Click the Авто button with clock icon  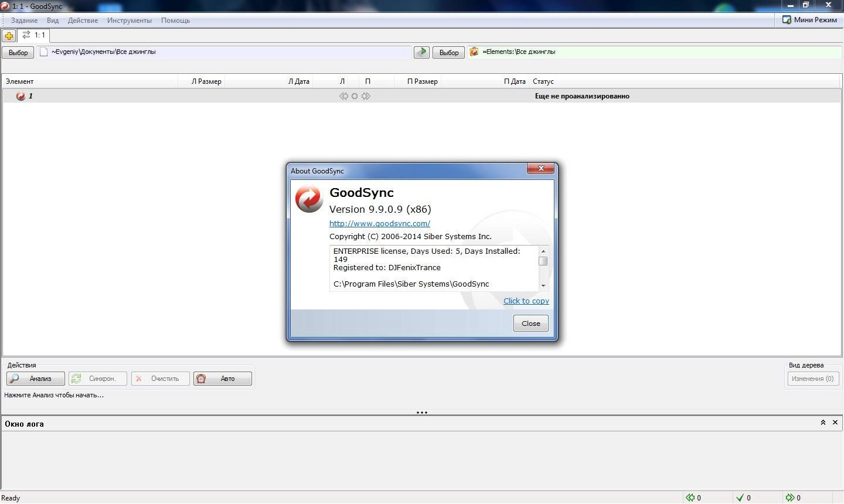click(223, 379)
